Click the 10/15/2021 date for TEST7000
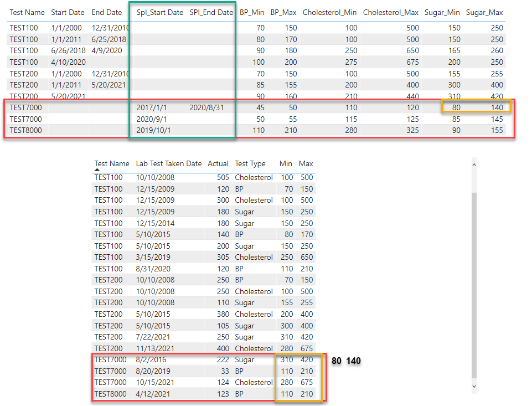 [x=155, y=383]
